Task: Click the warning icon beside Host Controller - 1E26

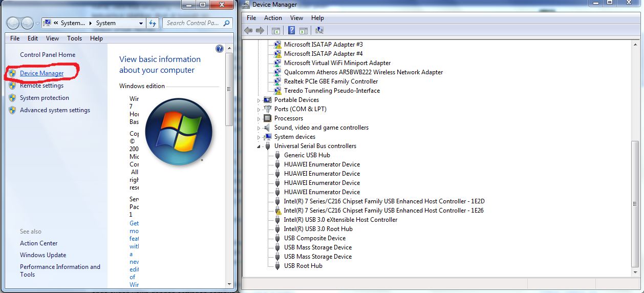Action: tap(277, 211)
